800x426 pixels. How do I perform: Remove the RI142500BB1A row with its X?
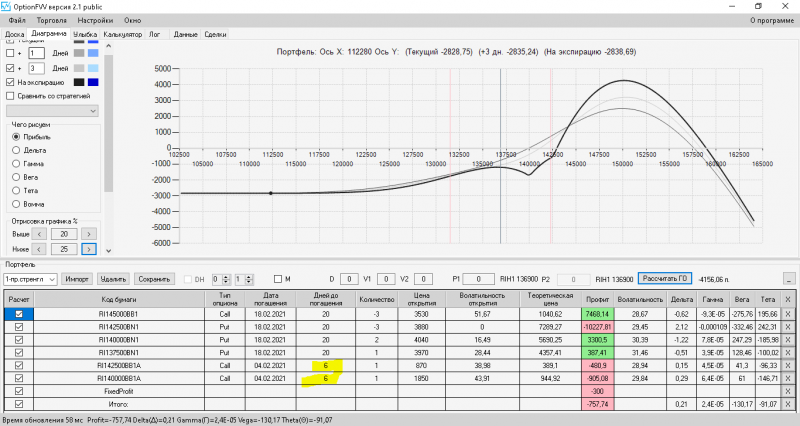(x=788, y=365)
